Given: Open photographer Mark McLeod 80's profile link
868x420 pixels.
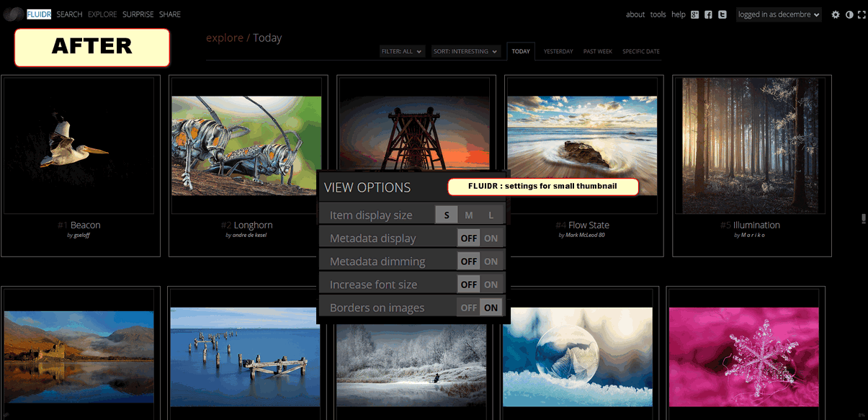Looking at the screenshot, I should click(x=586, y=234).
